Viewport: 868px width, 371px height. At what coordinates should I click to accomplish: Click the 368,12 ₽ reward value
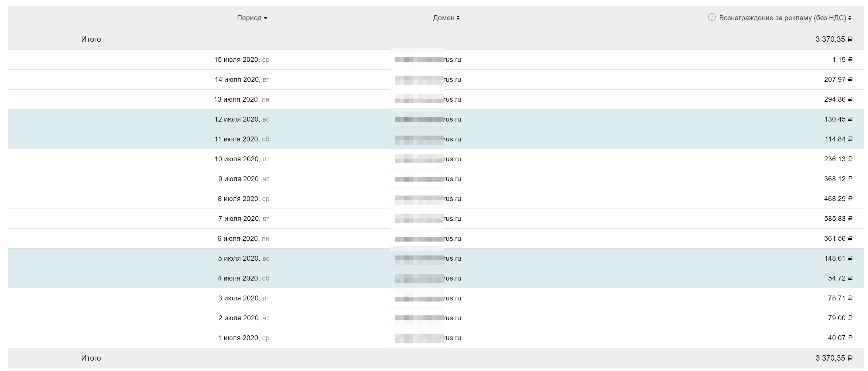click(x=838, y=179)
